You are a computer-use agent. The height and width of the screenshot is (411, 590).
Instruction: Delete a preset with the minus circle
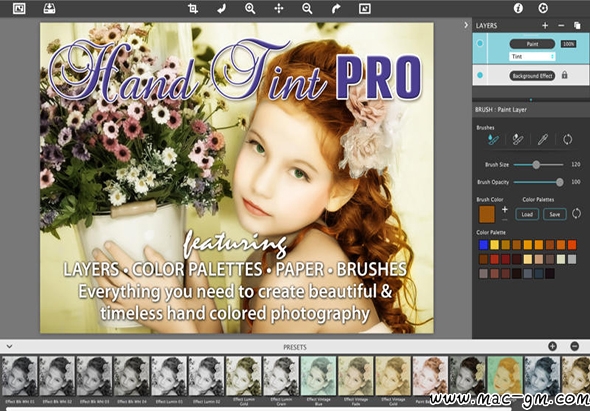point(574,346)
